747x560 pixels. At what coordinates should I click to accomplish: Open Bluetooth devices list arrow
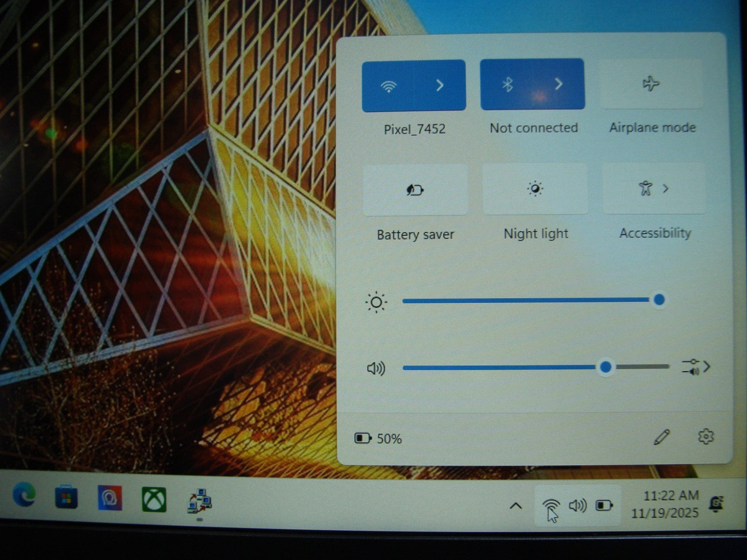(558, 84)
